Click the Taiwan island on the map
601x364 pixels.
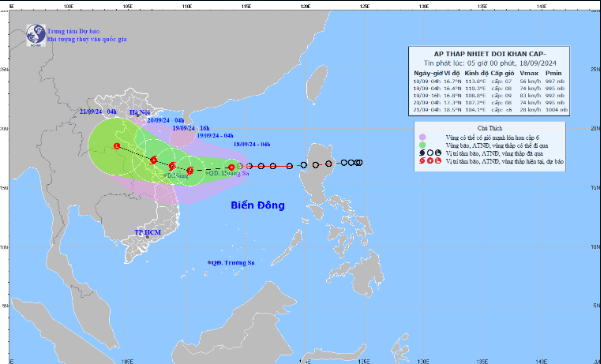[x=317, y=84]
